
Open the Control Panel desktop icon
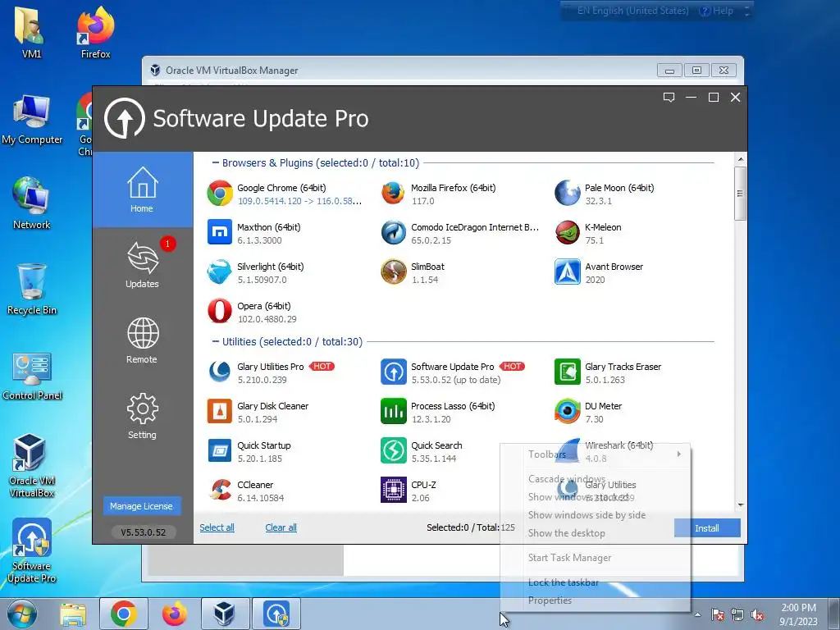coord(32,376)
